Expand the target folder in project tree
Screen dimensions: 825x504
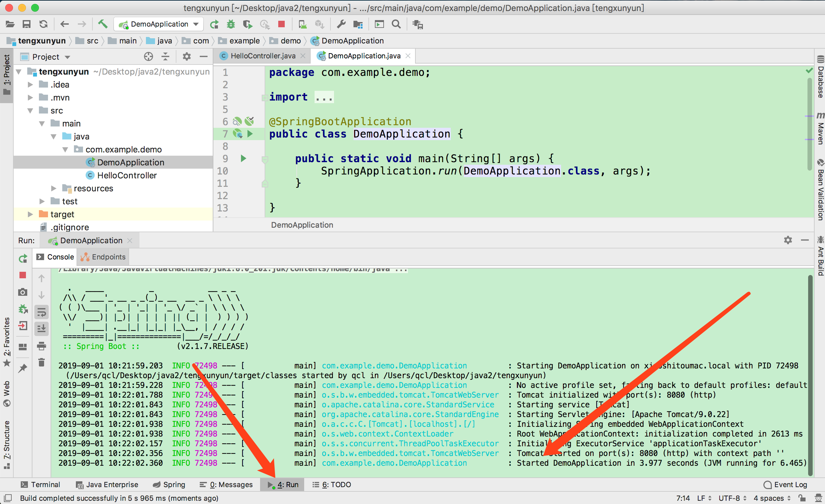30,214
